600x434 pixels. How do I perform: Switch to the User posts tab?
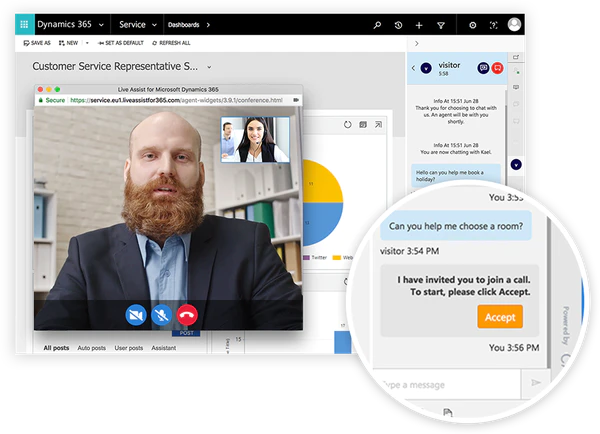point(129,348)
